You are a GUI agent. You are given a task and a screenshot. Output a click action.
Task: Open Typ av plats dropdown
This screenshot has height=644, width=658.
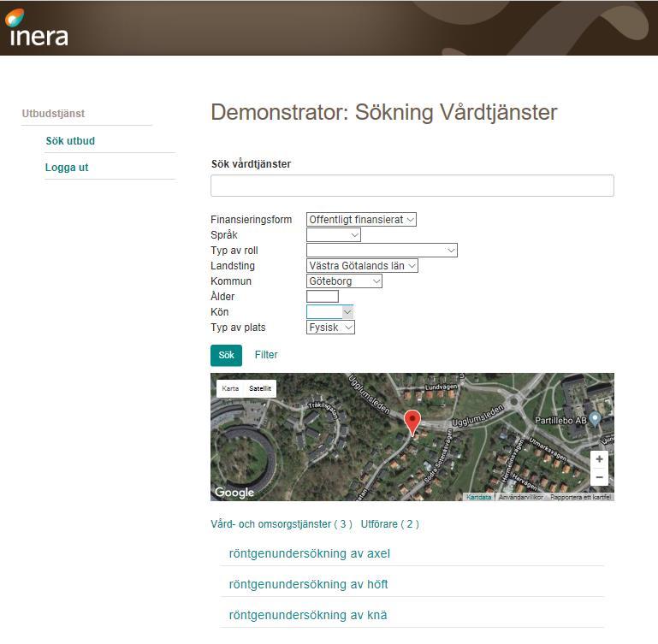[330, 328]
